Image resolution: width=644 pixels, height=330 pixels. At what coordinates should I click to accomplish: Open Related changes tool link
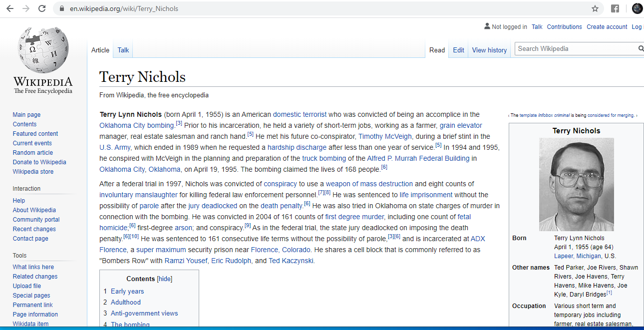pyautogui.click(x=35, y=277)
